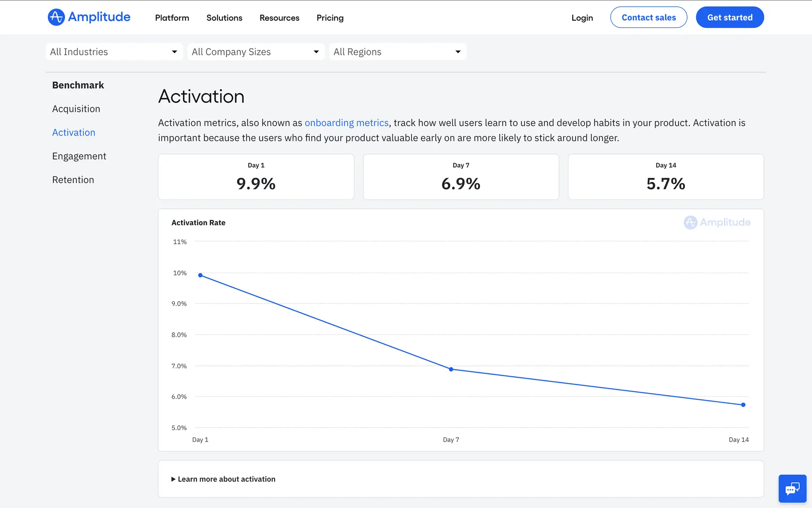Open the All Regions dropdown

coord(397,52)
